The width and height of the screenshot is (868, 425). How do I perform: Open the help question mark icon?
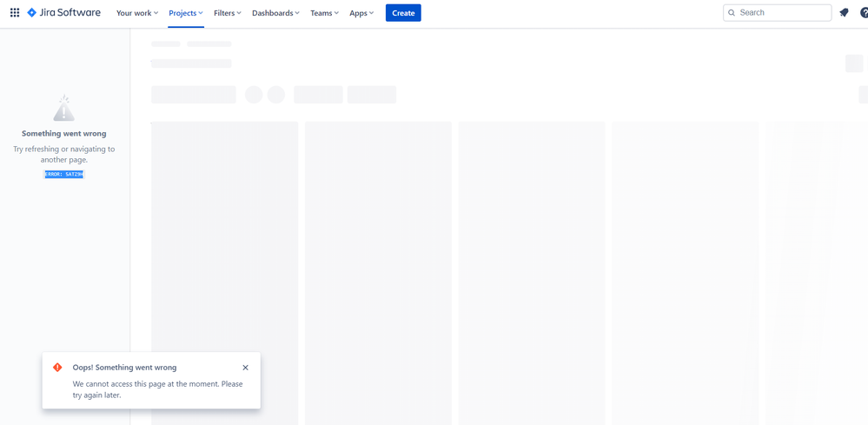pyautogui.click(x=865, y=13)
